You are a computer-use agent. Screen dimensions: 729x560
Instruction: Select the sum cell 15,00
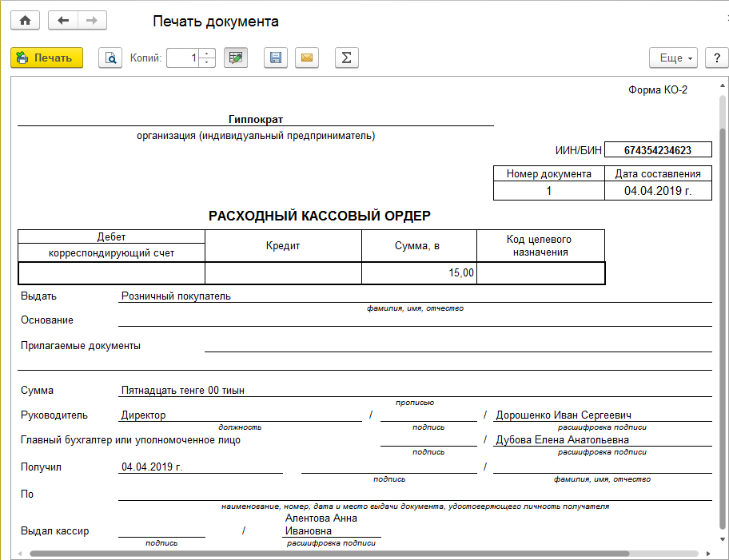click(x=420, y=272)
